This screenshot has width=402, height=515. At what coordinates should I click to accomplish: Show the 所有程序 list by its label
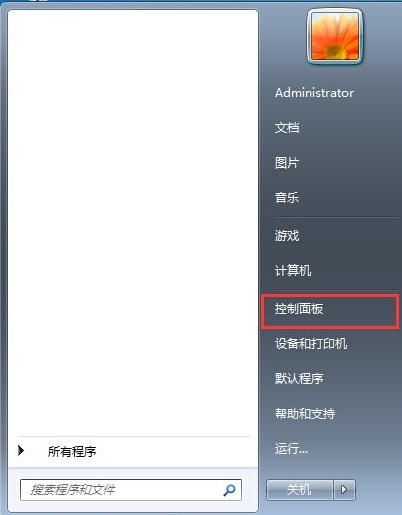tap(72, 452)
